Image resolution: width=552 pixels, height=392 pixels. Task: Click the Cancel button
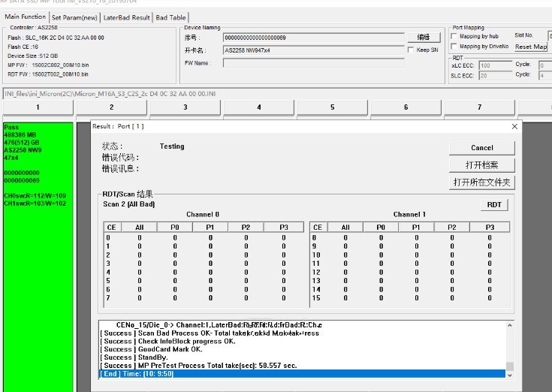(481, 148)
